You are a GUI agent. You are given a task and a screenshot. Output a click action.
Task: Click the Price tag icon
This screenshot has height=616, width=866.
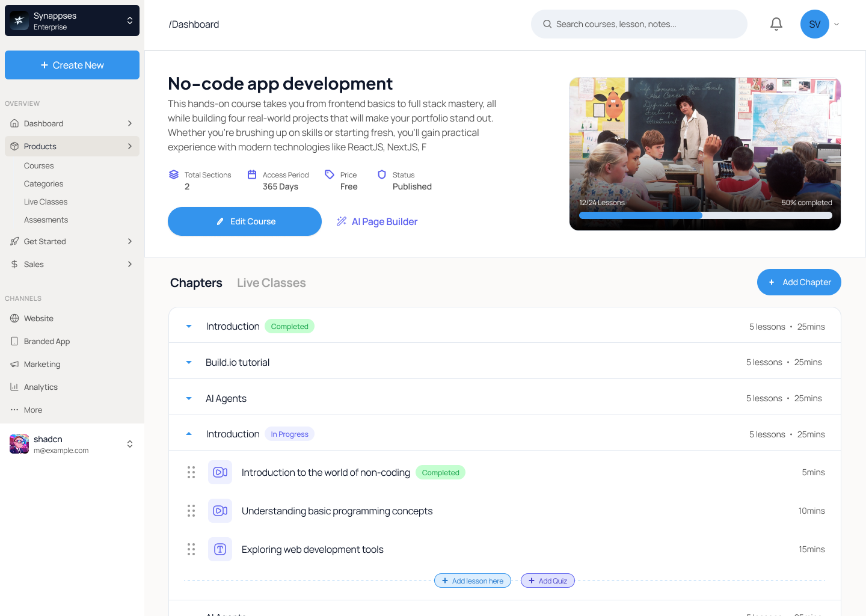click(x=330, y=174)
